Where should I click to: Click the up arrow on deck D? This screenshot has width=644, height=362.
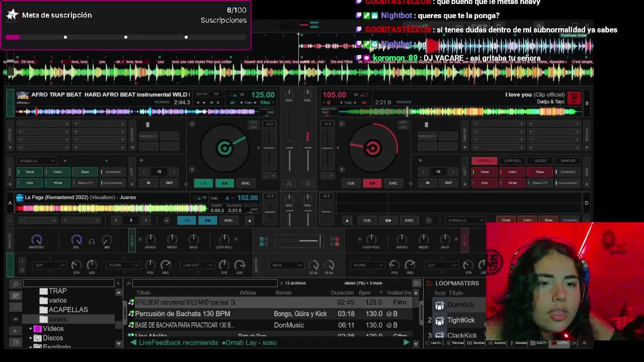click(347, 220)
